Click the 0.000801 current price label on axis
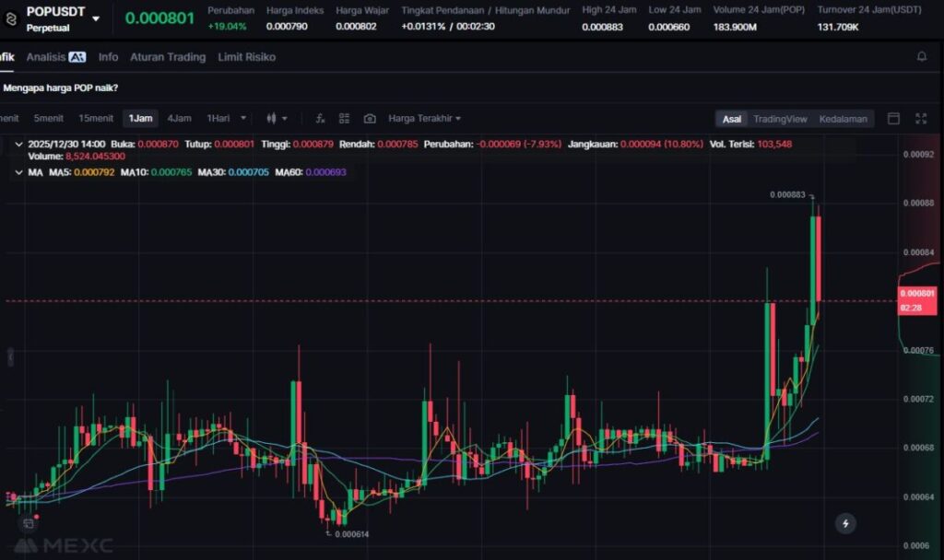Screen dimensions: 944x560 (x=916, y=294)
